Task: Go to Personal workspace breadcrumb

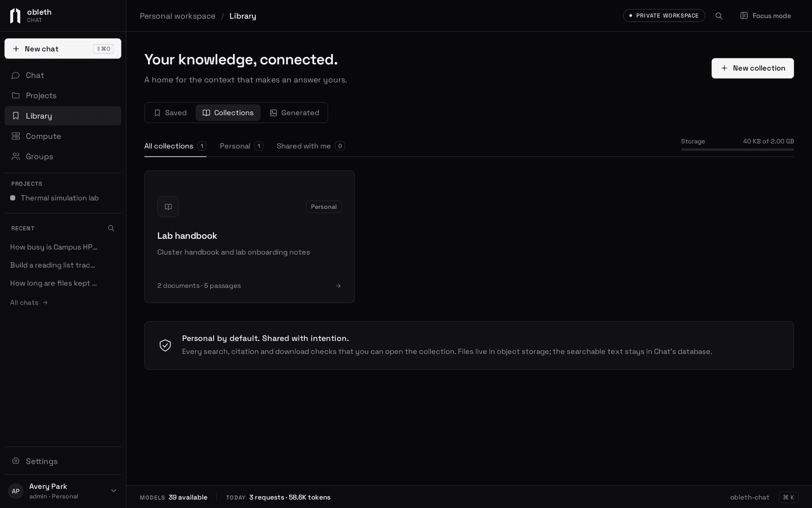Action: tap(178, 16)
